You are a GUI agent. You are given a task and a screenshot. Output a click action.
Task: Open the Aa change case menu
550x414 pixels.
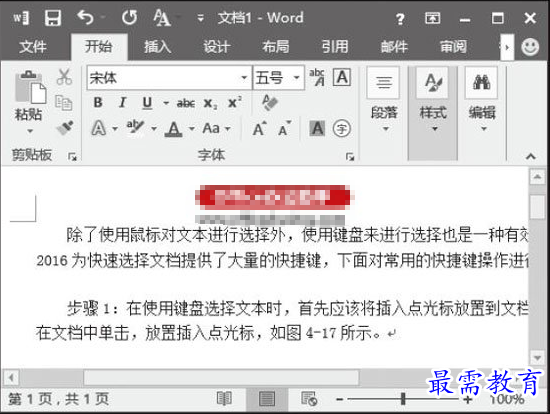pos(216,128)
